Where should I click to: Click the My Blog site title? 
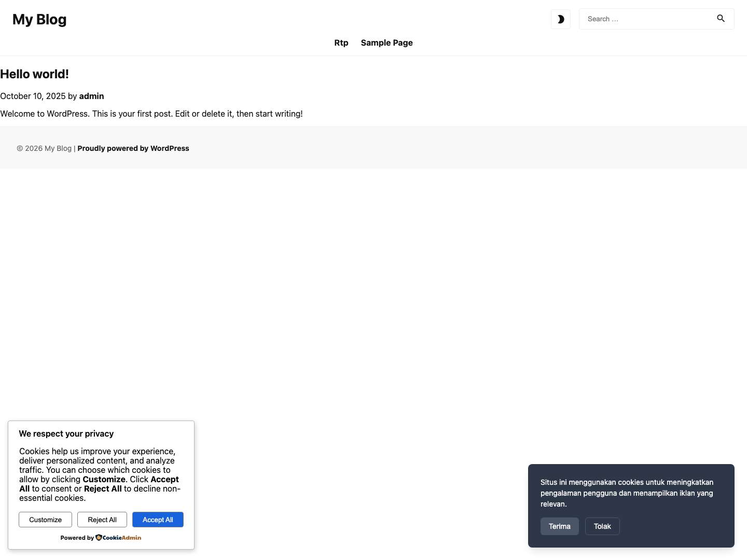click(x=39, y=19)
